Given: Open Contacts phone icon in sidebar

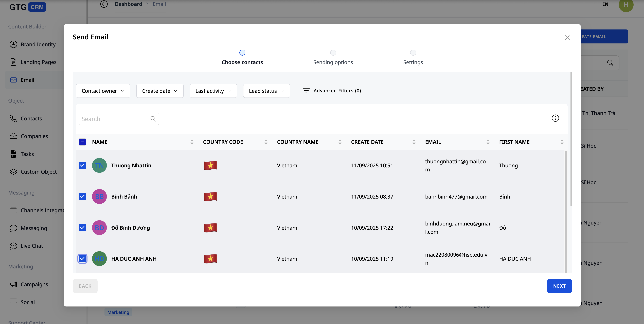Looking at the screenshot, I should (x=13, y=118).
